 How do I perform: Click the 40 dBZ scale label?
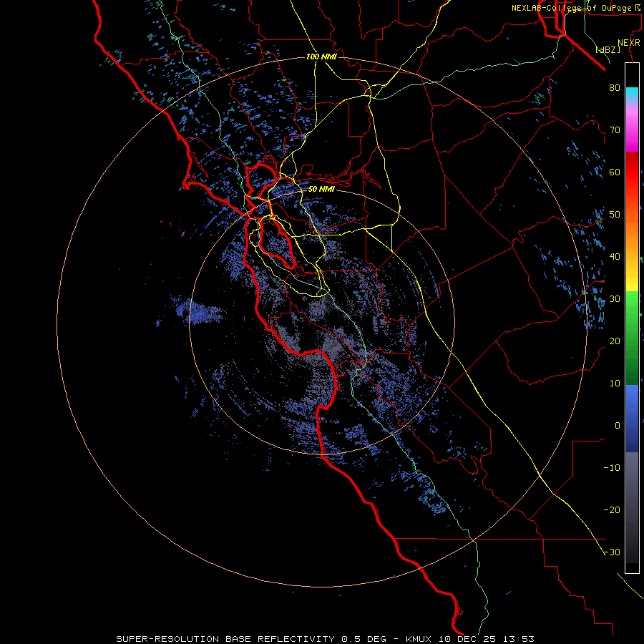pos(615,257)
